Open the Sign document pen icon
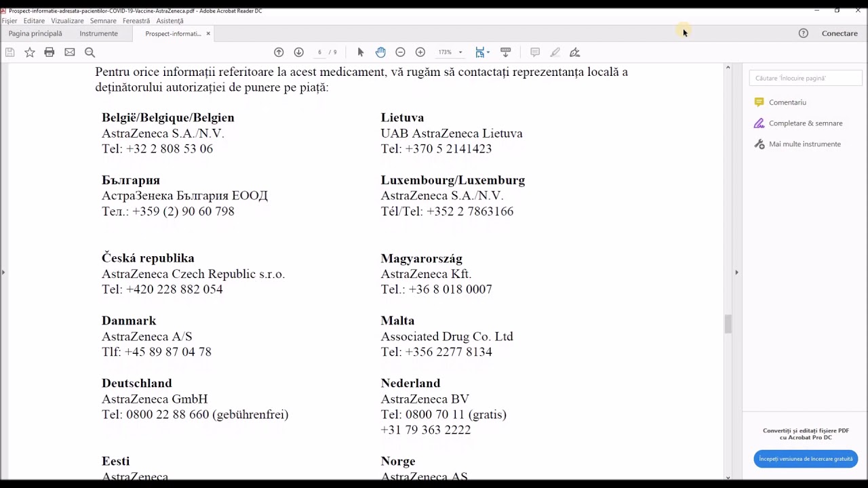The height and width of the screenshot is (488, 868). click(x=575, y=52)
